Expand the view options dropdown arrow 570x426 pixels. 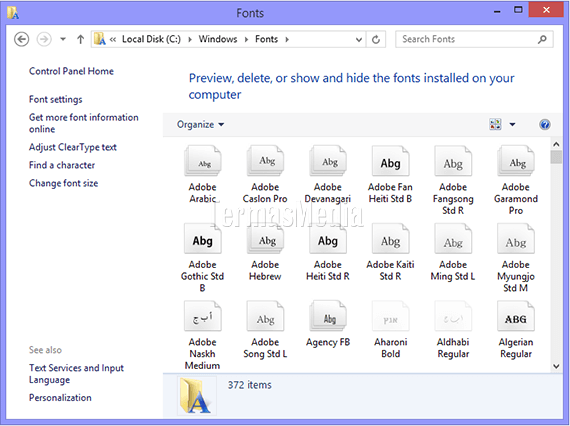coord(512,124)
